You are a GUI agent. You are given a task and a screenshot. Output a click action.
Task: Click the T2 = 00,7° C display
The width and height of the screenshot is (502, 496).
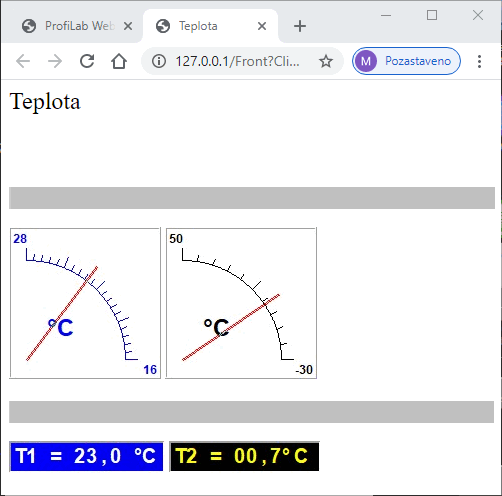[244, 456]
